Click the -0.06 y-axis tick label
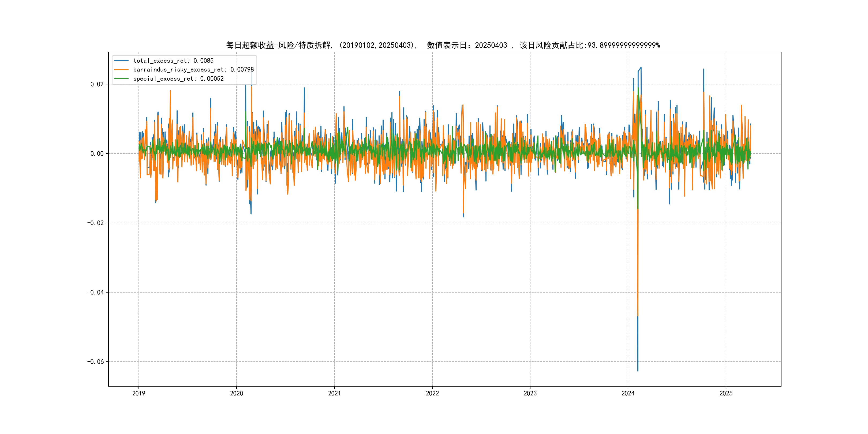 (x=95, y=362)
